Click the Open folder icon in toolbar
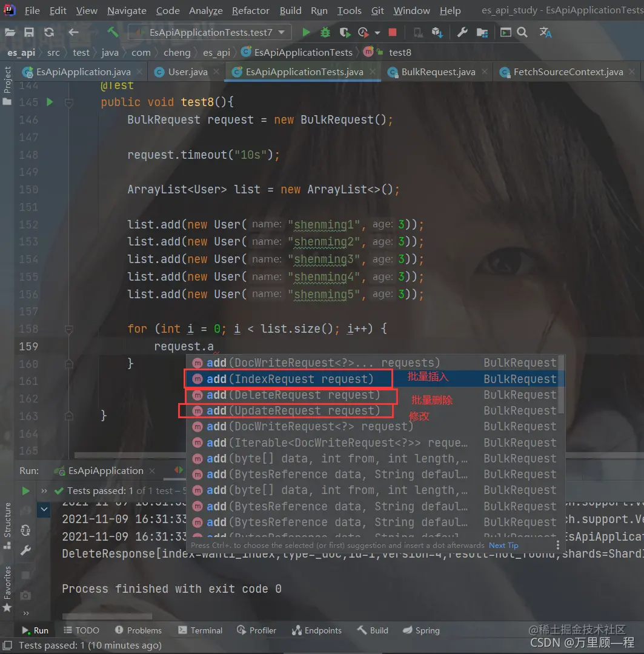The height and width of the screenshot is (654, 644). tap(10, 32)
